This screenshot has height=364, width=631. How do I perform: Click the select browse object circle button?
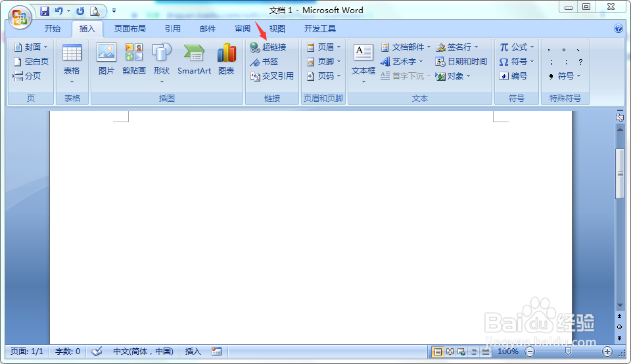(x=620, y=327)
